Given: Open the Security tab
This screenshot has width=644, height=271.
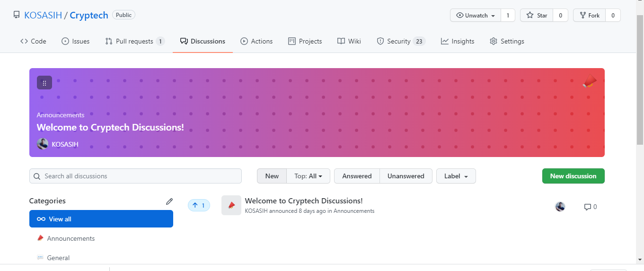Looking at the screenshot, I should point(401,41).
